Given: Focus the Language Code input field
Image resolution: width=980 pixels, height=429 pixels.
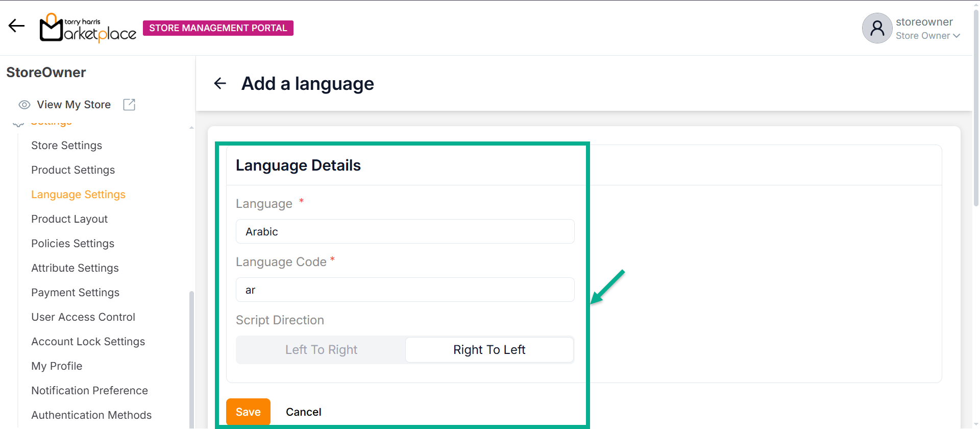Looking at the screenshot, I should (405, 290).
